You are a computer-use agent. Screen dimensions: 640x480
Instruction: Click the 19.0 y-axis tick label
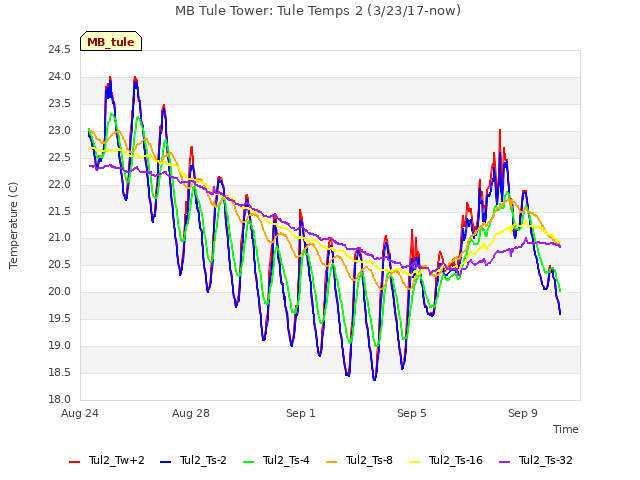pos(60,346)
